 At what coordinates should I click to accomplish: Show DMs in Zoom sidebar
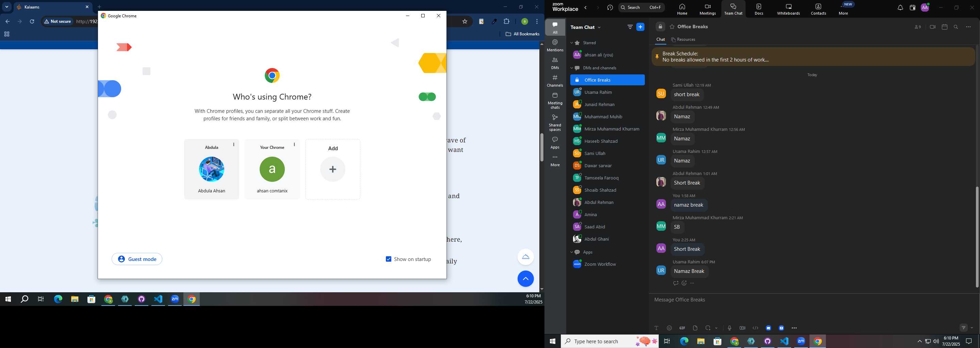(x=555, y=64)
